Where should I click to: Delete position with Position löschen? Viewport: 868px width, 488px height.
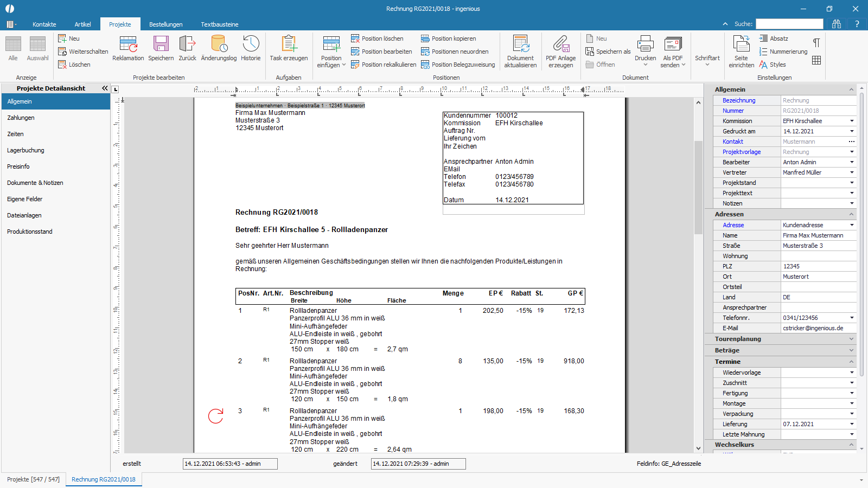tap(377, 38)
